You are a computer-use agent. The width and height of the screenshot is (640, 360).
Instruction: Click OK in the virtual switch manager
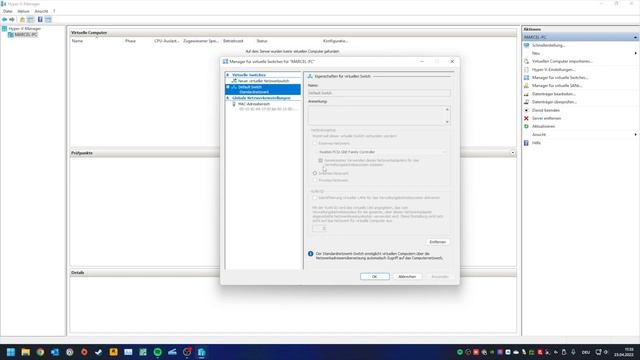(x=375, y=277)
